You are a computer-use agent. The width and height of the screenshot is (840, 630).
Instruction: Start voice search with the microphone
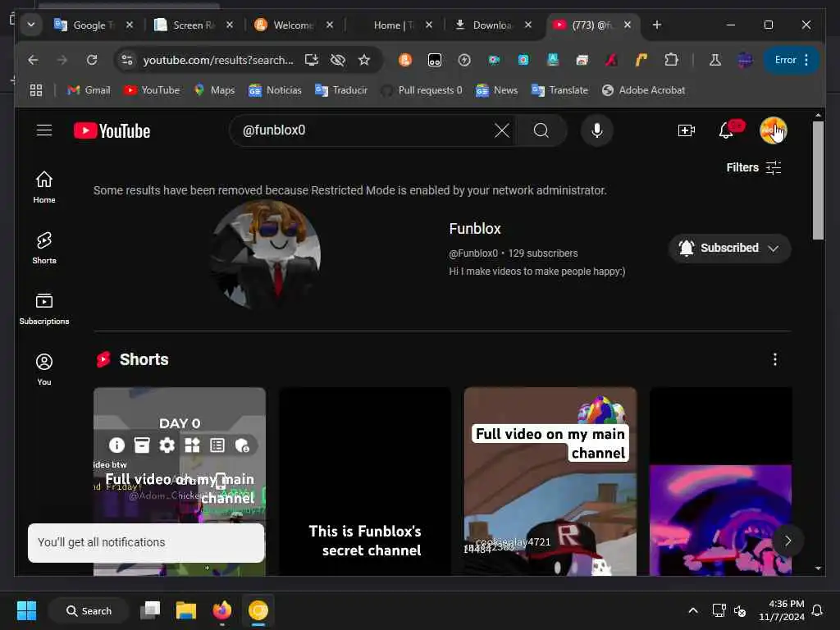[597, 130]
